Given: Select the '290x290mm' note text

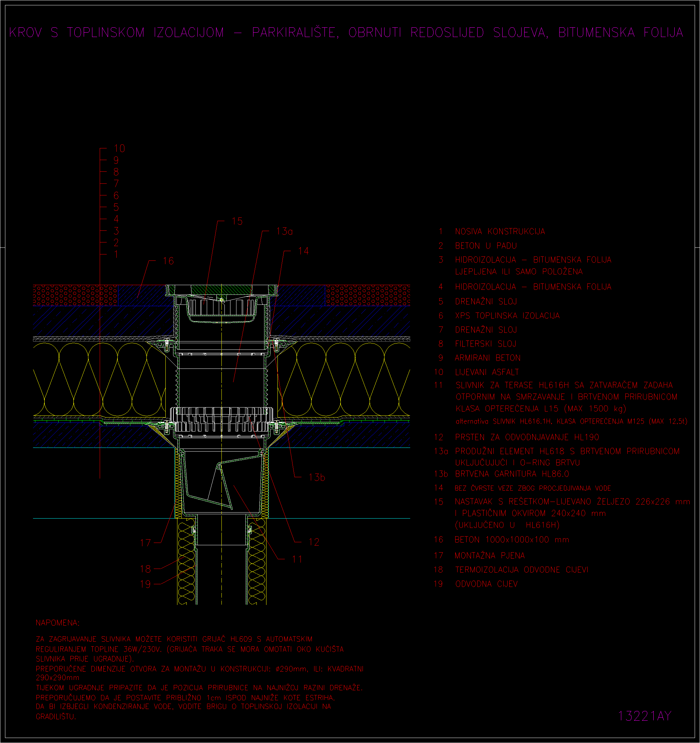Looking at the screenshot, I should tap(58, 678).
